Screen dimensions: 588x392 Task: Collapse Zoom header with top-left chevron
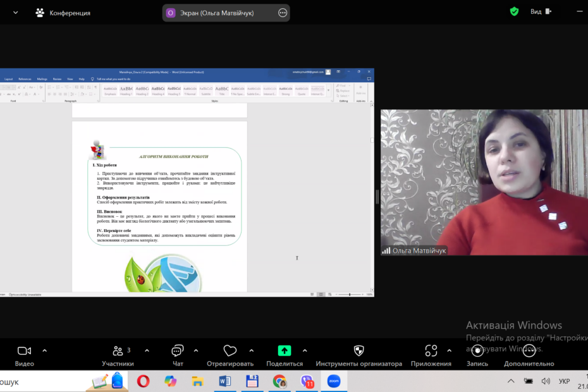pos(15,13)
